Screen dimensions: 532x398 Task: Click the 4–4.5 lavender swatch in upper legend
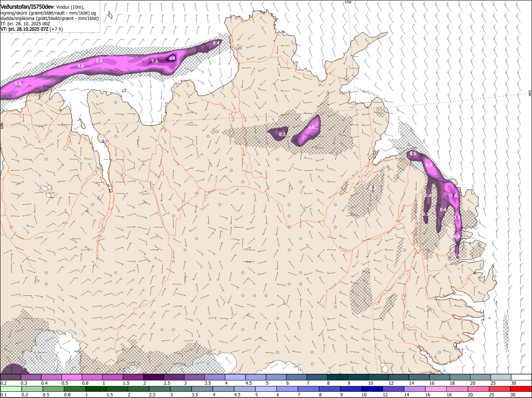[x=235, y=377]
